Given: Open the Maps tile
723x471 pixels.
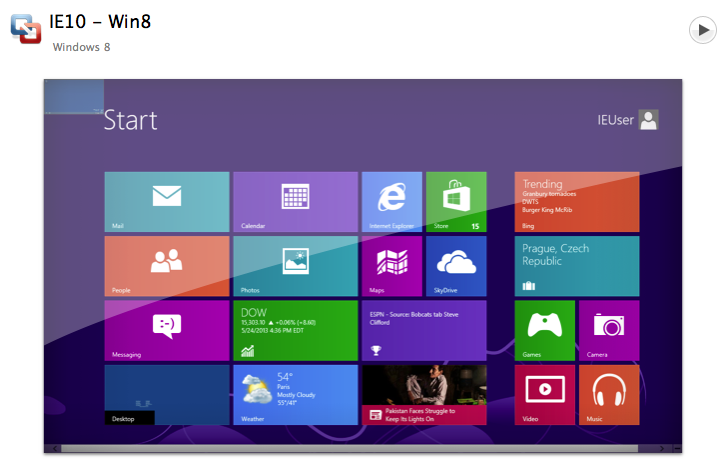Looking at the screenshot, I should point(392,266).
